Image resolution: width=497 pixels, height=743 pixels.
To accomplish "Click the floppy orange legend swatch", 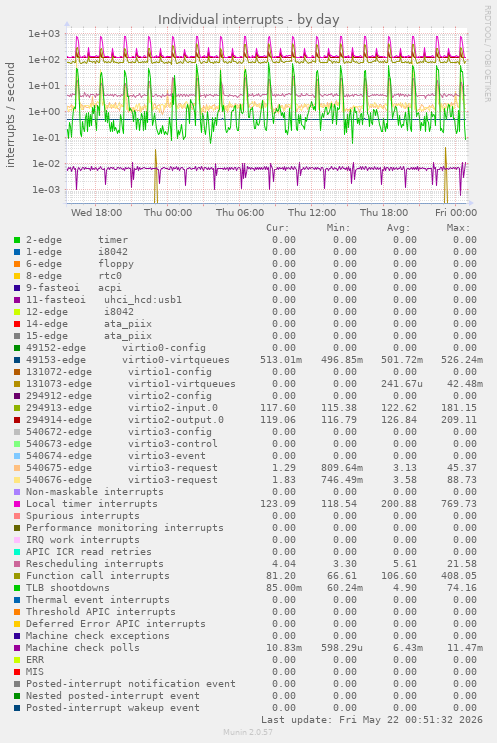I will [x=17, y=264].
